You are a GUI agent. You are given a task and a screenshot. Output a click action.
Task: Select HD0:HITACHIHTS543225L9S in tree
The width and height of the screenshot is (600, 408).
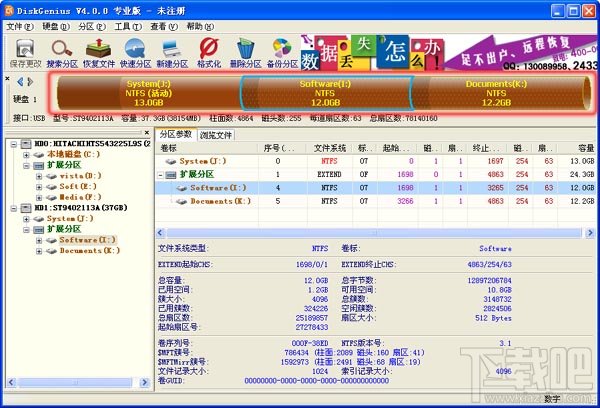pyautogui.click(x=92, y=144)
